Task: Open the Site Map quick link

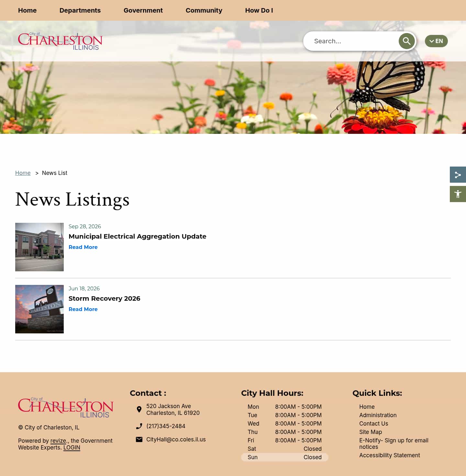Action: tap(371, 432)
